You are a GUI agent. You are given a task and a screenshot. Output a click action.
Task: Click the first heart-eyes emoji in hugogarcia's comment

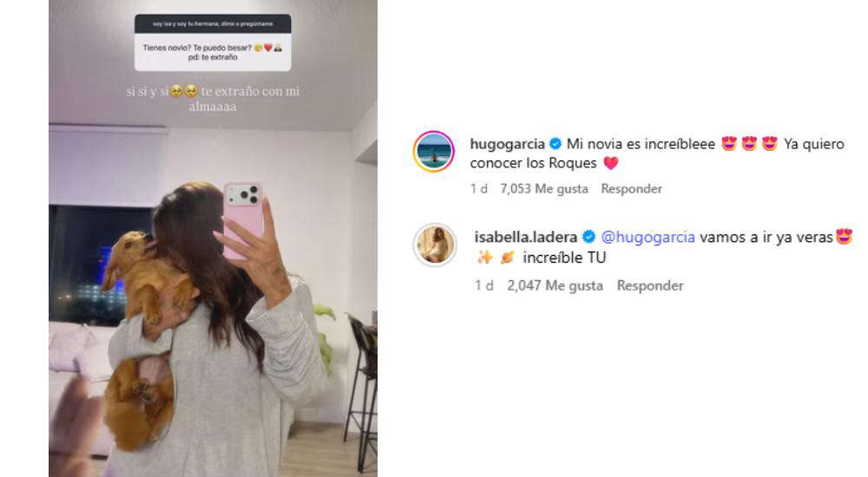[x=730, y=144]
